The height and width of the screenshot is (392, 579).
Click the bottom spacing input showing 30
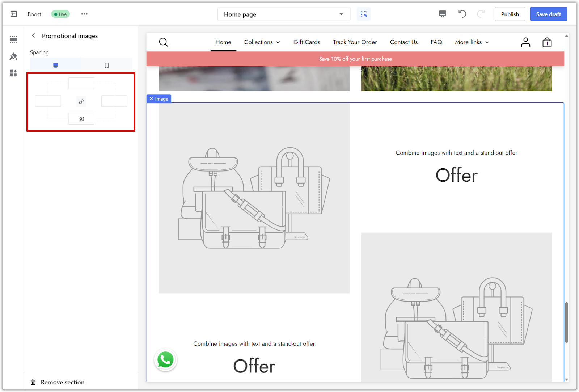[x=81, y=119]
